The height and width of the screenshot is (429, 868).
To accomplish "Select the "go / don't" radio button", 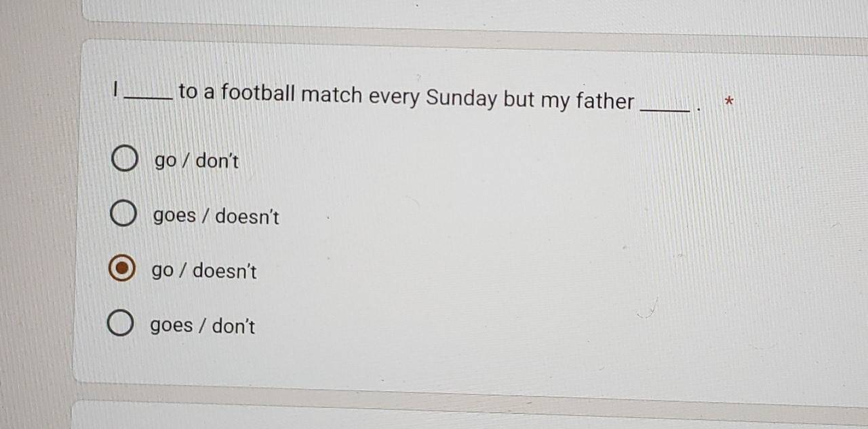I will point(123,160).
